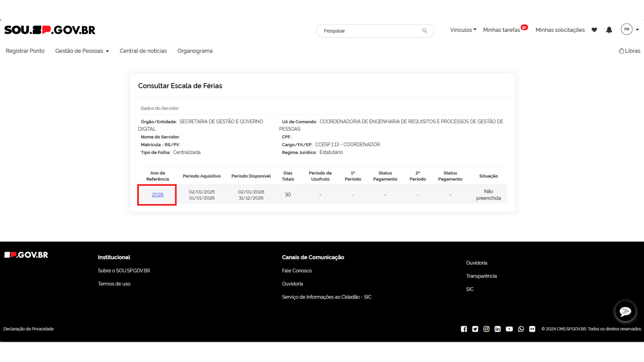Open YouTube icon in footer
Viewport: 644px width, 362px height.
tap(509, 329)
